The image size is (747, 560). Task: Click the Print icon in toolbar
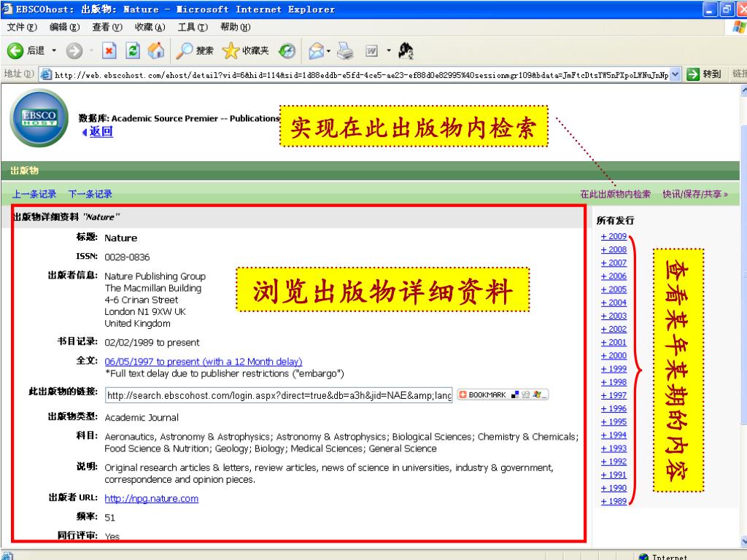pos(345,50)
